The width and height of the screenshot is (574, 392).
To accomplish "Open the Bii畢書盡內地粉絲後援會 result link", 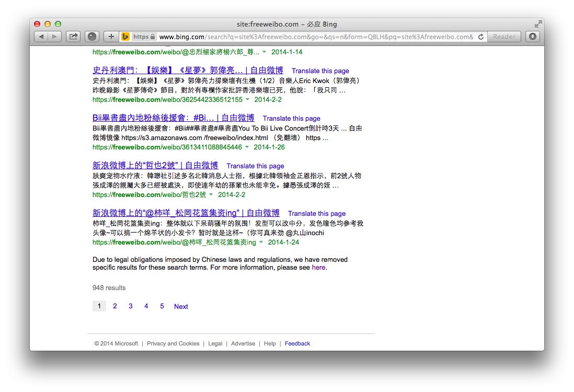I will [x=173, y=118].
